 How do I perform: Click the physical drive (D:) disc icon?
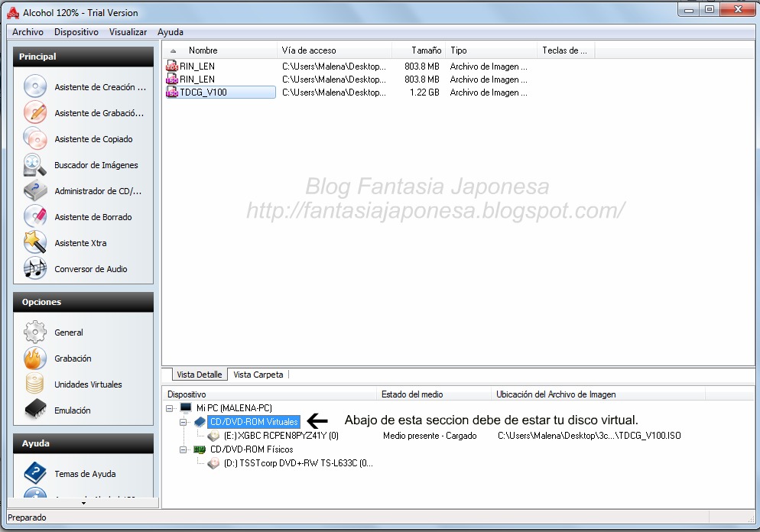pyautogui.click(x=213, y=463)
